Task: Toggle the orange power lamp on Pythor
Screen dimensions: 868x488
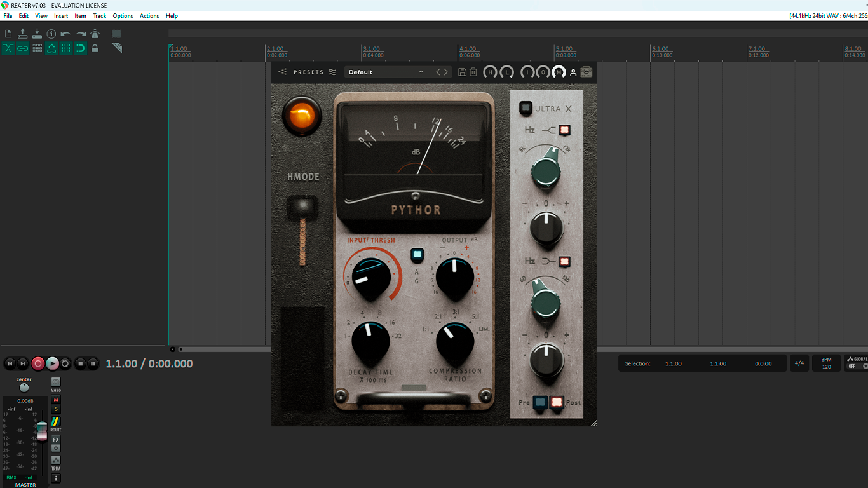Action: tap(302, 117)
